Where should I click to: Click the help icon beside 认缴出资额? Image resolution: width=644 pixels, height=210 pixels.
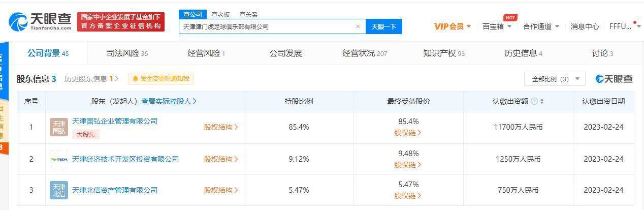(534, 101)
